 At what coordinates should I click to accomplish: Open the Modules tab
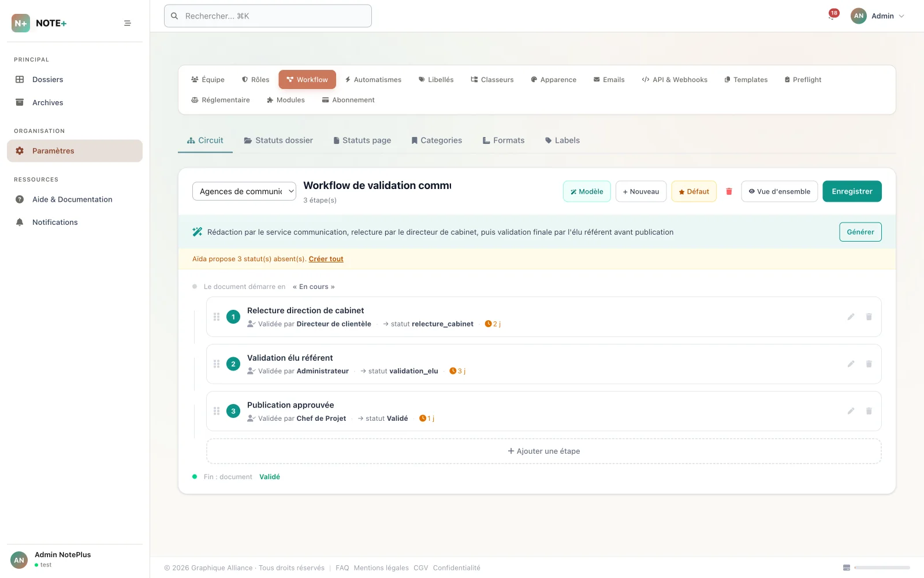[286, 100]
